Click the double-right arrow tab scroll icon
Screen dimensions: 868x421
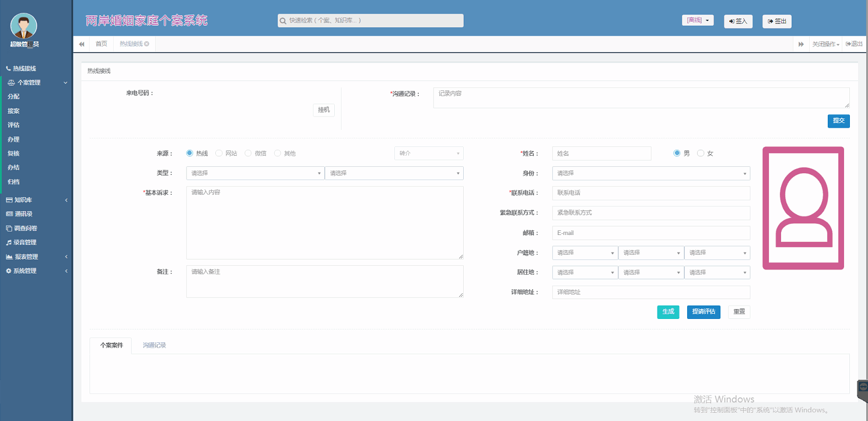[x=801, y=44]
